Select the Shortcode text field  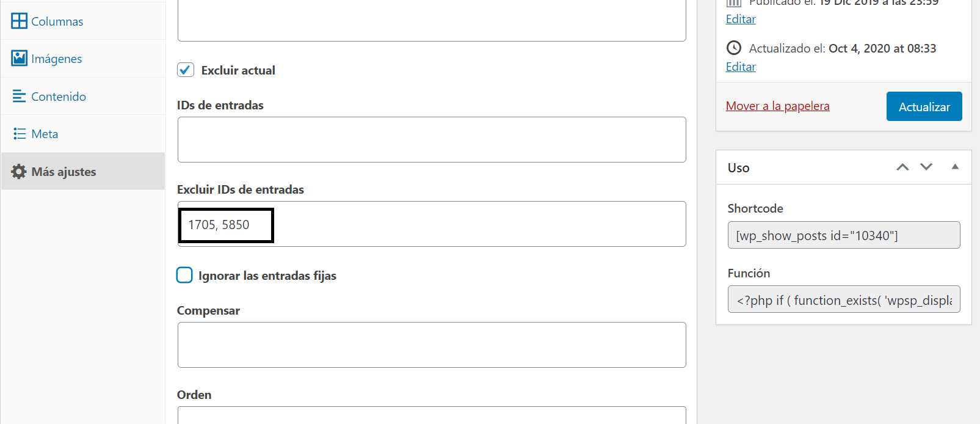(x=844, y=235)
